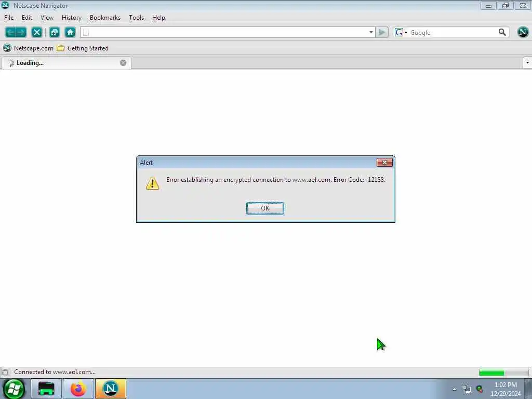Viewport: 532px width, 399px height.
Task: Go back with the Back arrow button
Action: [x=10, y=32]
